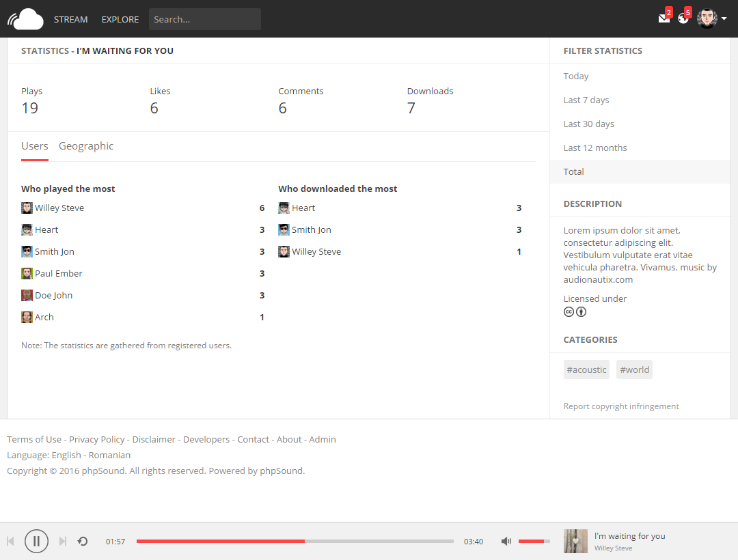
Task: Open the #acoustic category tag
Action: 586,369
